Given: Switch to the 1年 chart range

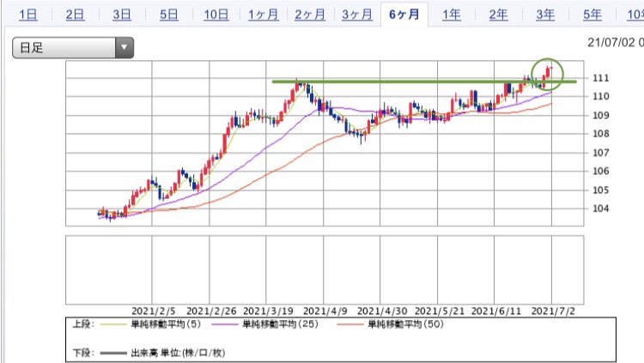Looking at the screenshot, I should 451,15.
